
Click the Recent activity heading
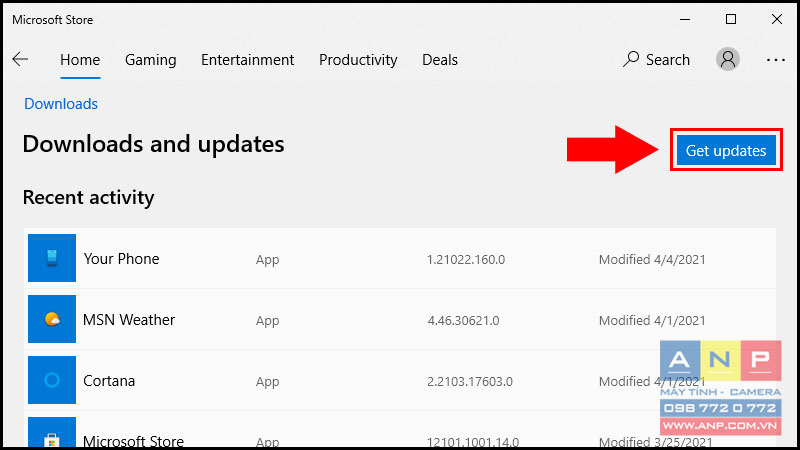(x=88, y=197)
